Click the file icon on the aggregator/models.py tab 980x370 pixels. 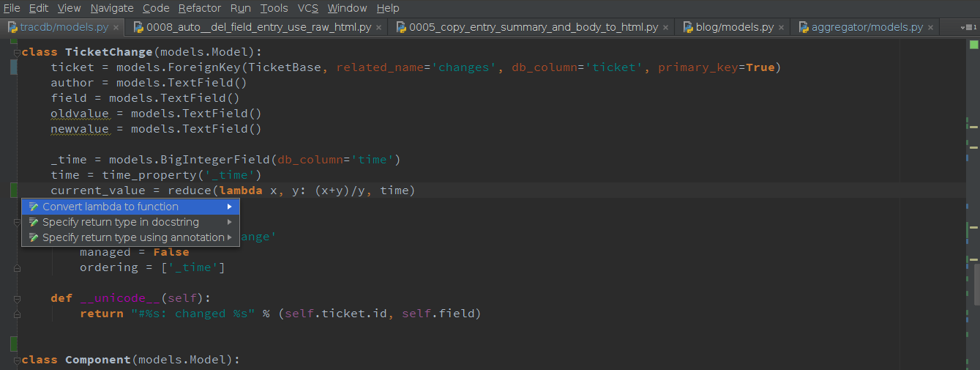804,27
